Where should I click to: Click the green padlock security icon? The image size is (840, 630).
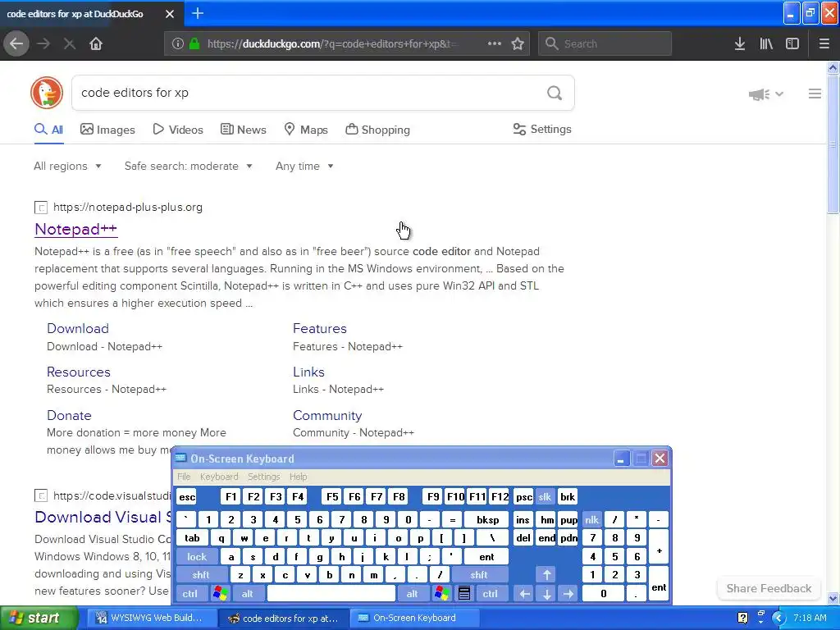click(194, 43)
